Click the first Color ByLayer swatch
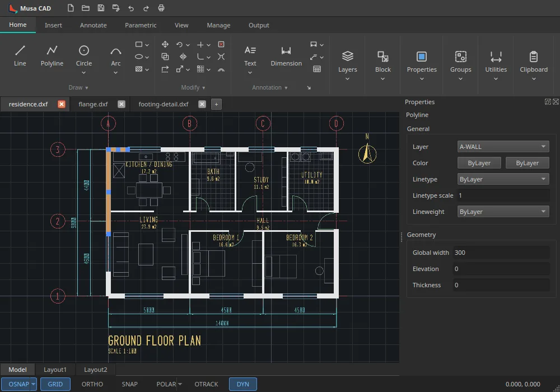This screenshot has width=560, height=392. click(x=479, y=163)
